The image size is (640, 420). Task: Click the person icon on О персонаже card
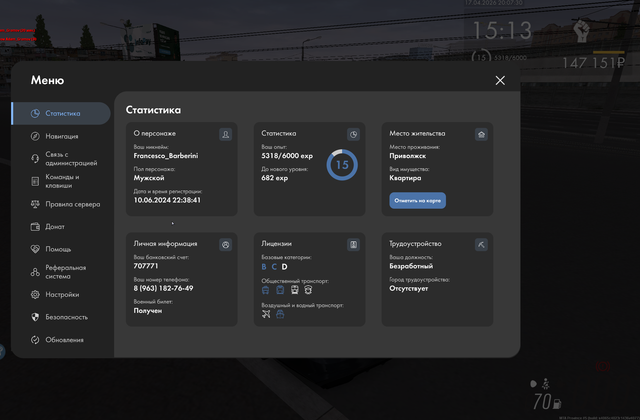pyautogui.click(x=225, y=134)
